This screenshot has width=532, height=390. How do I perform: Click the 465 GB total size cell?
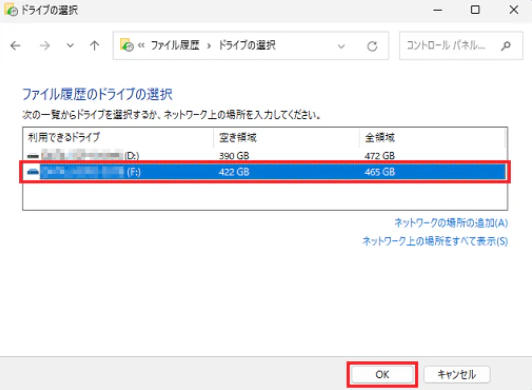click(x=380, y=172)
